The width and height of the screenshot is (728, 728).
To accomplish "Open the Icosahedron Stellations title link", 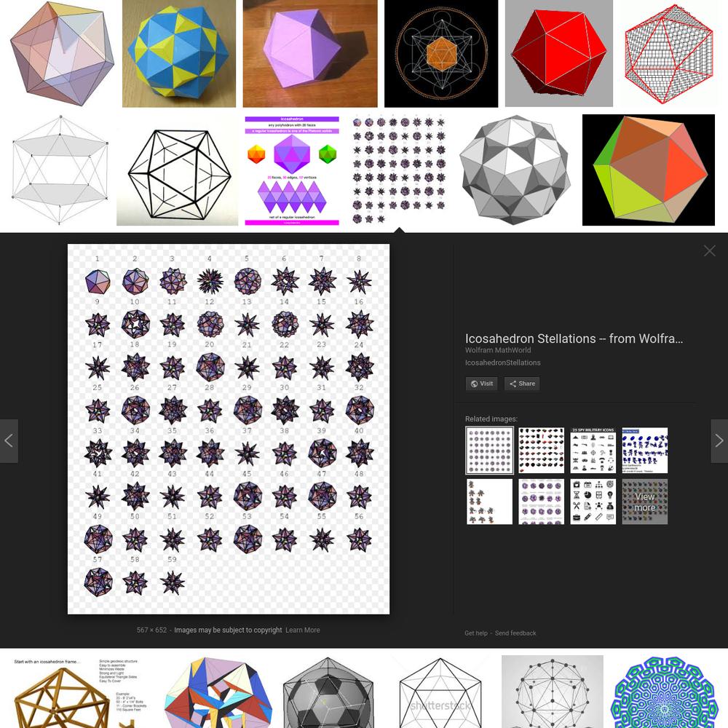I will tap(574, 339).
